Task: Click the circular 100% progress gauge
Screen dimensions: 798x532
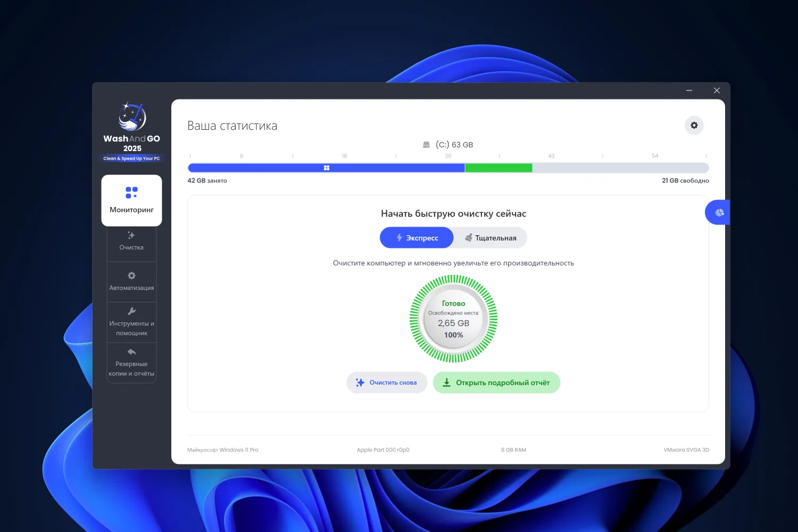Action: coord(453,319)
